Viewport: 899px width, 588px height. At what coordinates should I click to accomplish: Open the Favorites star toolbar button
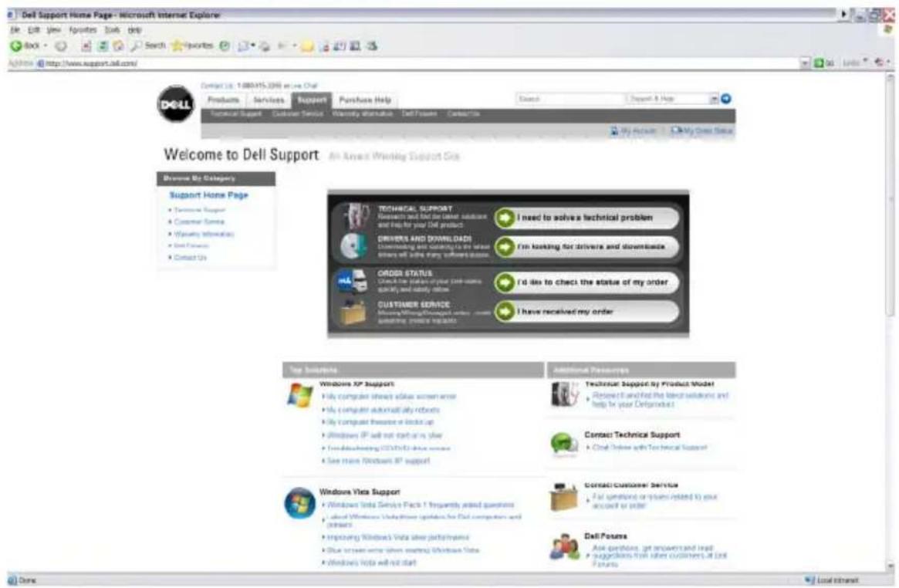[x=193, y=46]
